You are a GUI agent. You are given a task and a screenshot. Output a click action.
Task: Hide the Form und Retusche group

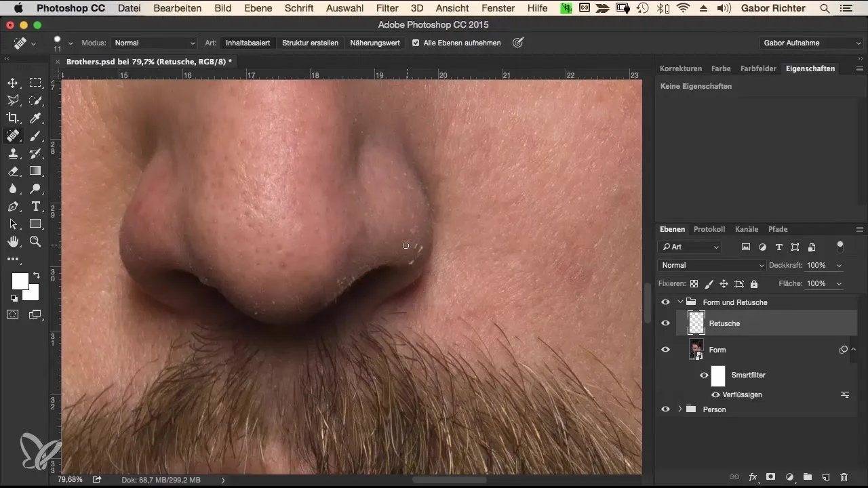[665, 302]
